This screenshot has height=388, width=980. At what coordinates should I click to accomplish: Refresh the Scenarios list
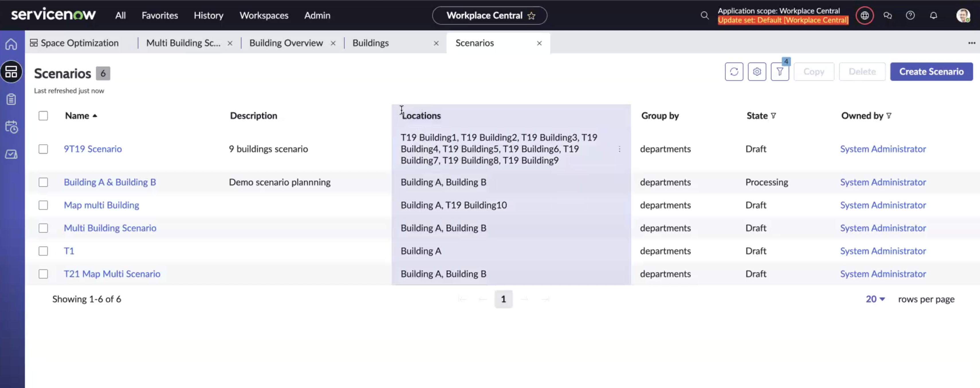tap(734, 72)
